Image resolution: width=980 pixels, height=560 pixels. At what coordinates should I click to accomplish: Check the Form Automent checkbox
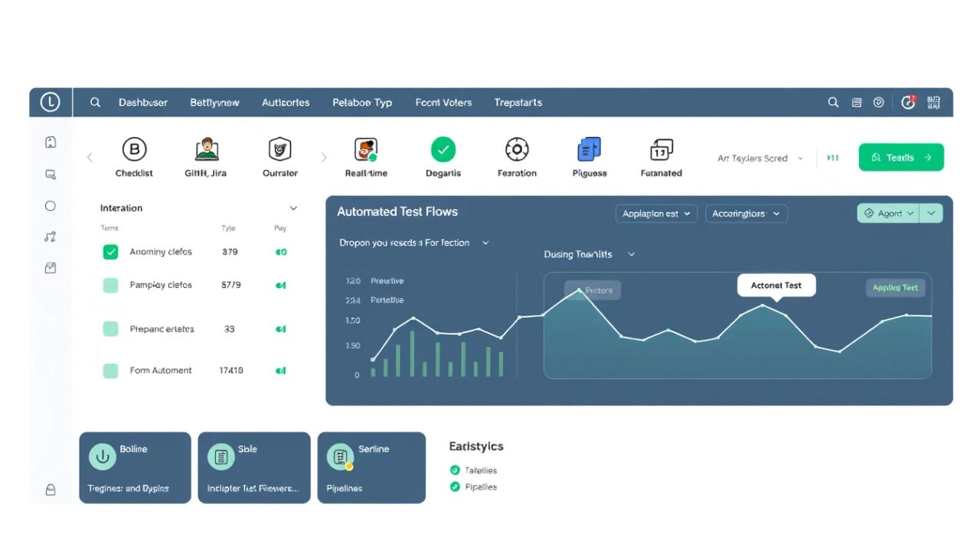coord(109,370)
